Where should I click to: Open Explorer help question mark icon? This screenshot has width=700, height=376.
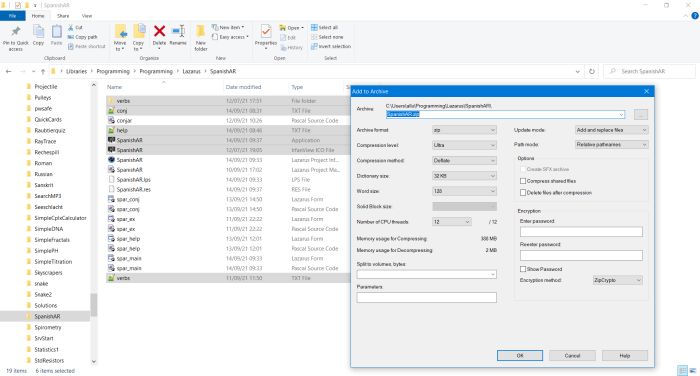pyautogui.click(x=695, y=16)
